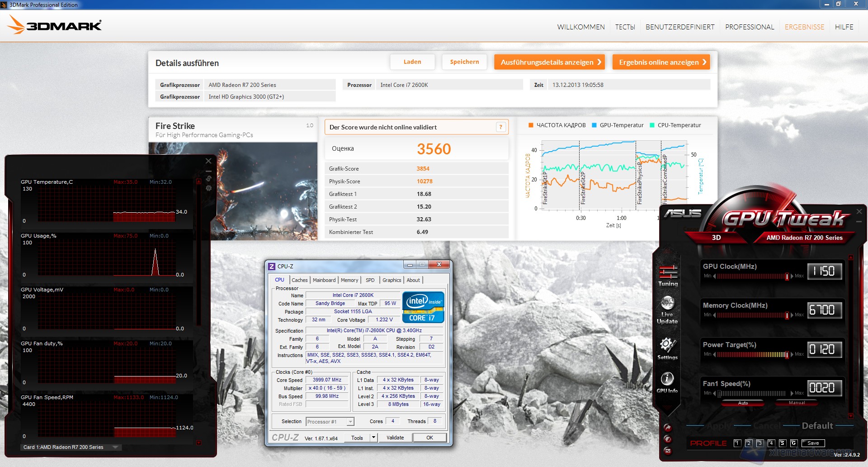Click the Intel Core i7 badge in CPU-Z
Viewport: 868px width, 467px height.
click(x=422, y=306)
